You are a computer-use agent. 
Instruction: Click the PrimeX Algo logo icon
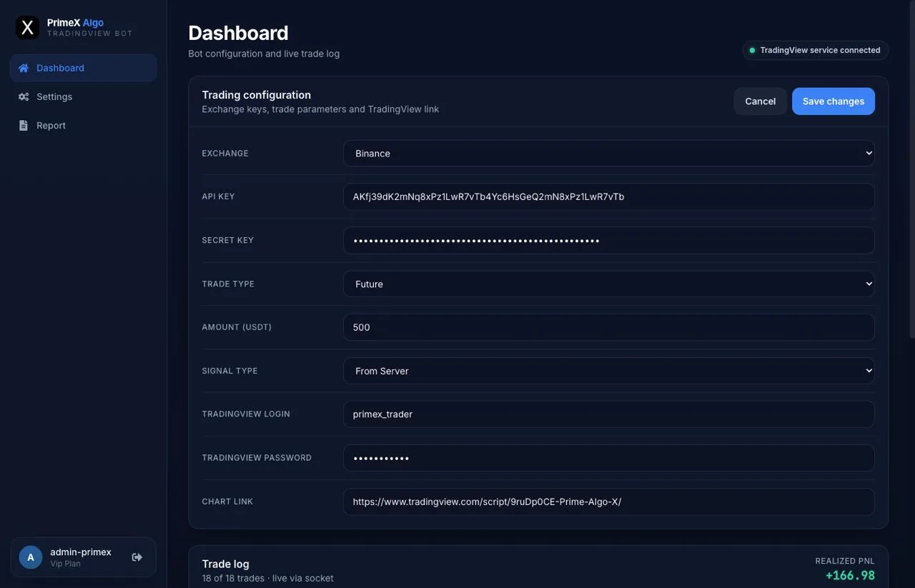click(x=27, y=28)
